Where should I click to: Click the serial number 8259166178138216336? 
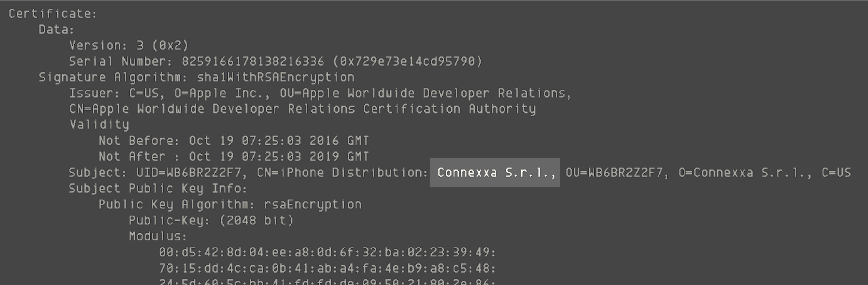tap(253, 61)
